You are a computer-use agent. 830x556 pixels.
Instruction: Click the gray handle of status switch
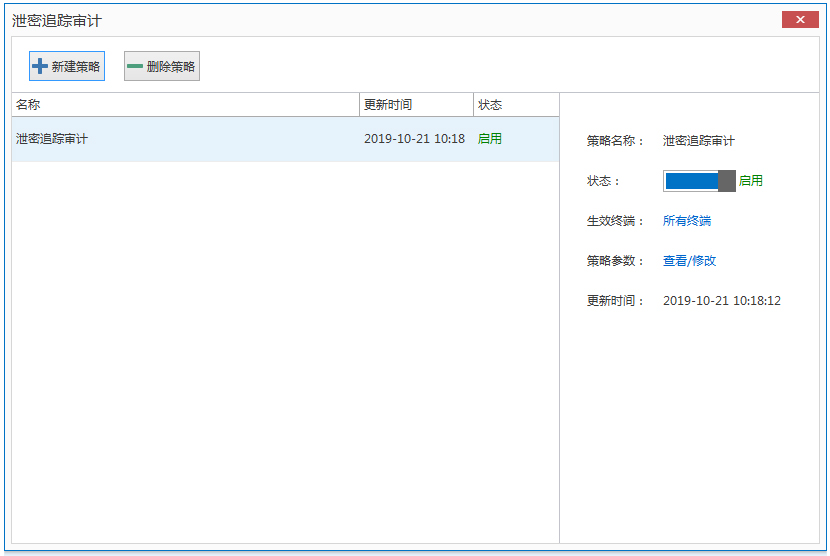tap(727, 181)
